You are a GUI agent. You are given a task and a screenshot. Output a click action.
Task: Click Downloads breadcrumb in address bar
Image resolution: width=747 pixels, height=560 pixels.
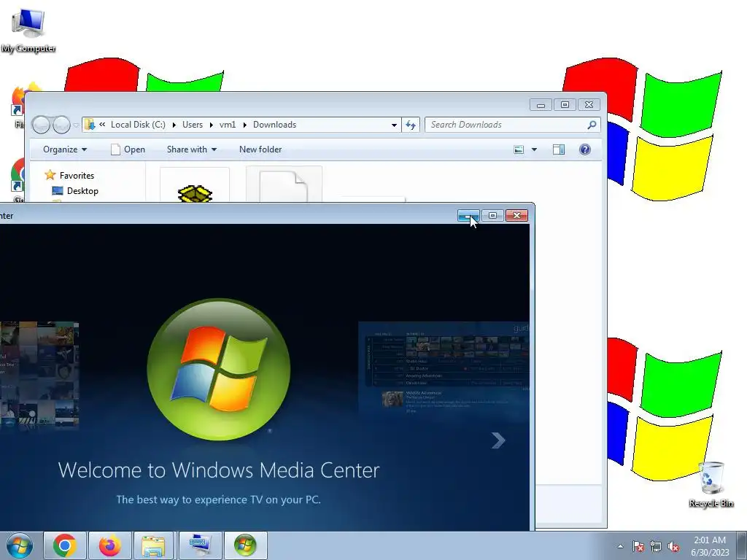point(274,125)
